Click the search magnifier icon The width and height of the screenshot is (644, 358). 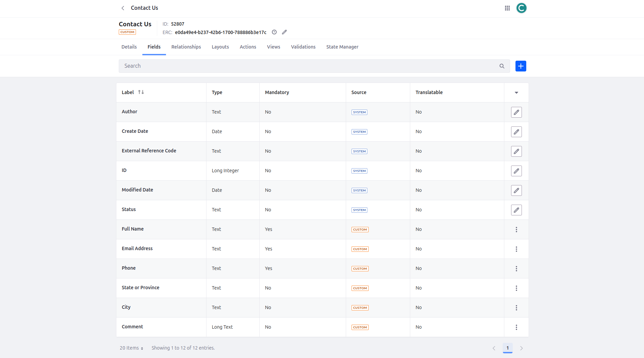pos(502,66)
